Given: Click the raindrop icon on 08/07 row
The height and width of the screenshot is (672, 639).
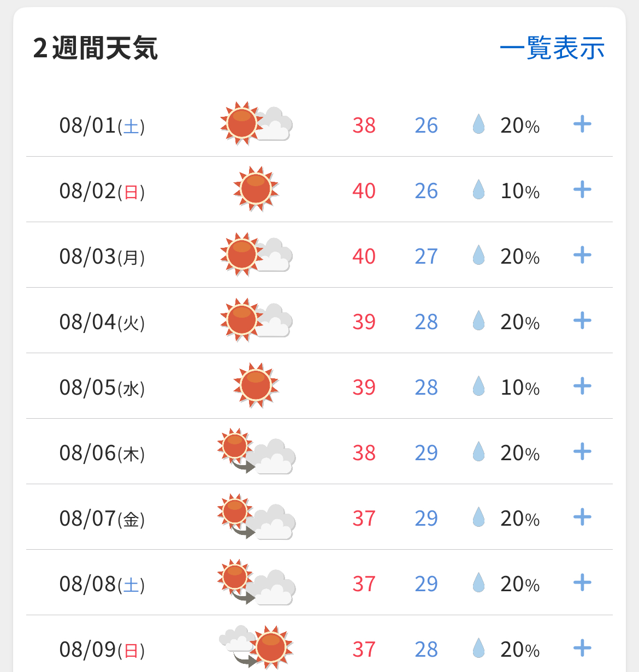Looking at the screenshot, I should click(478, 517).
